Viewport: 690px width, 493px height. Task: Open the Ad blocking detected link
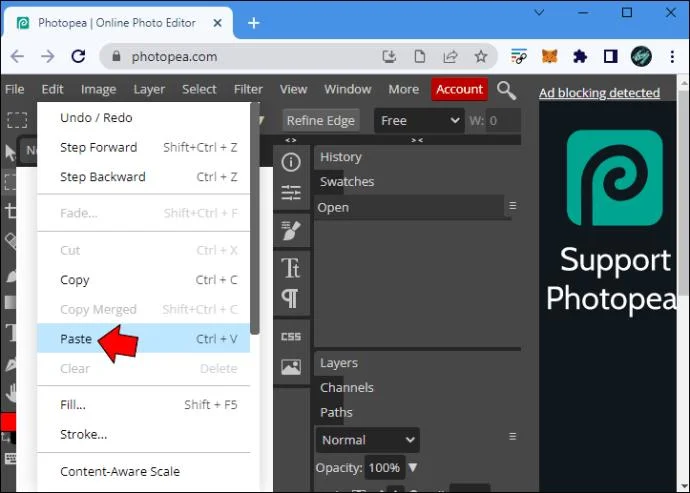(x=599, y=93)
